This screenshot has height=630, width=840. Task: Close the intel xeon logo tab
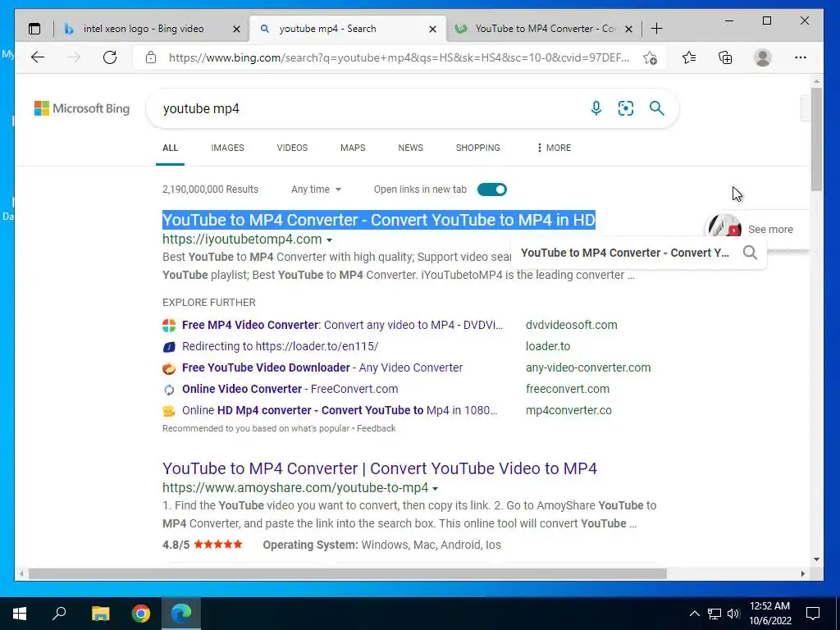[236, 29]
